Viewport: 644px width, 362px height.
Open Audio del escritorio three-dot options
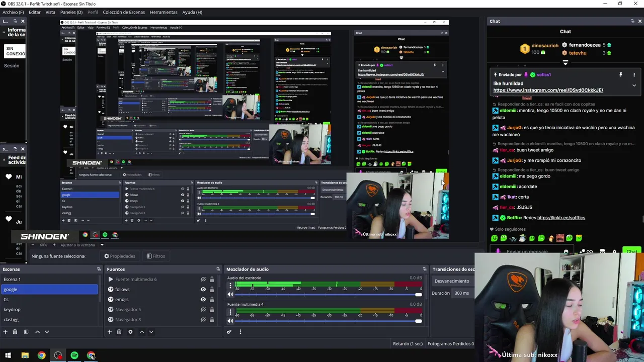(230, 285)
